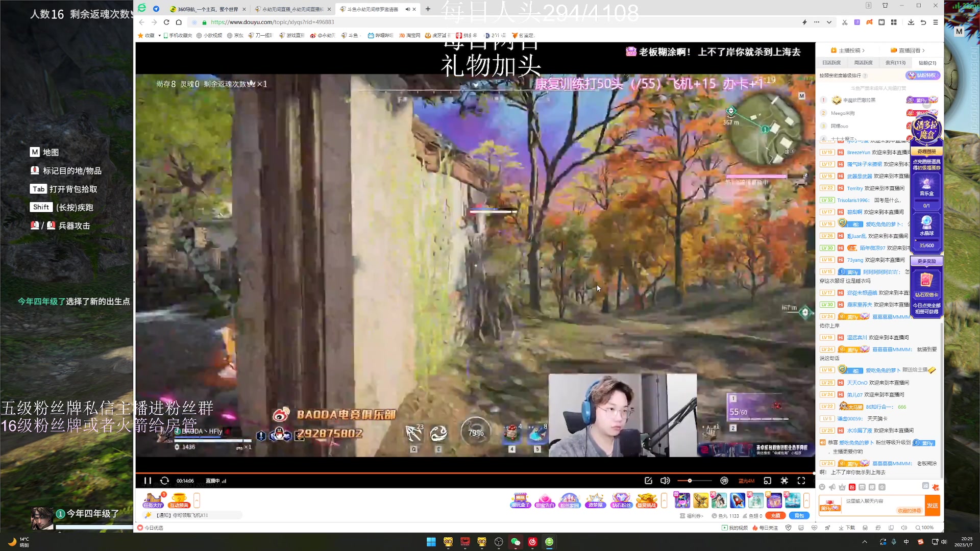
Task: Switch to the 贵宾(113) tab
Action: (x=895, y=63)
